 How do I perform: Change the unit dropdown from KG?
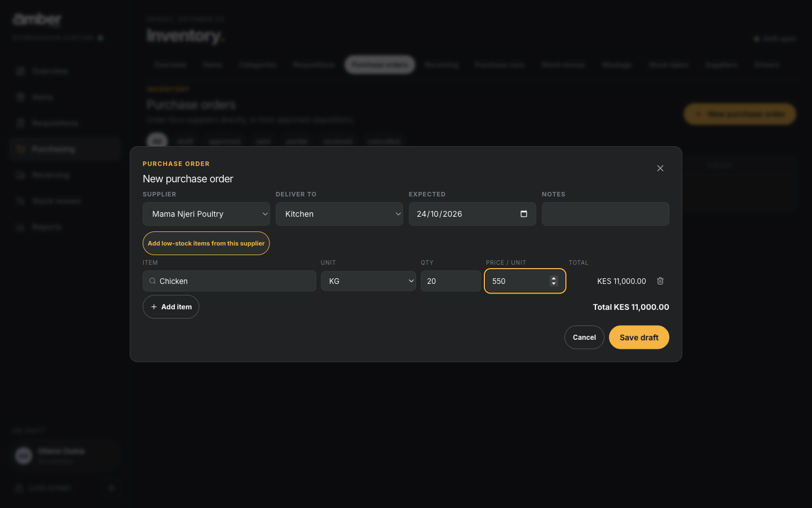pyautogui.click(x=368, y=281)
